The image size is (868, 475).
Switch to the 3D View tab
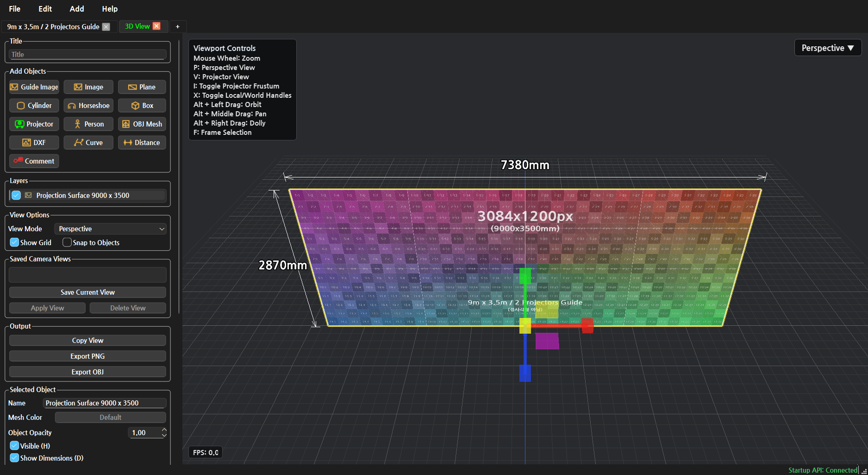point(137,26)
